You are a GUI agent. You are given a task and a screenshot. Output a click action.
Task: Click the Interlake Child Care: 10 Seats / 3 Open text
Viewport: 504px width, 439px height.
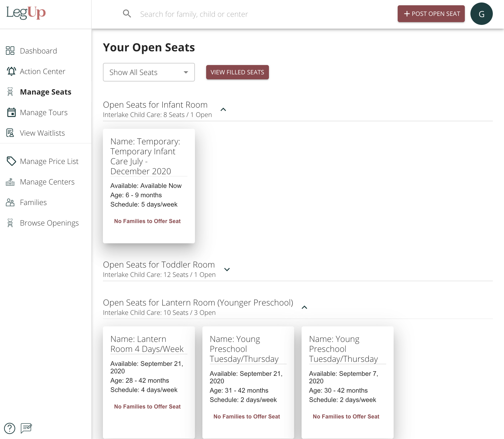(x=159, y=313)
